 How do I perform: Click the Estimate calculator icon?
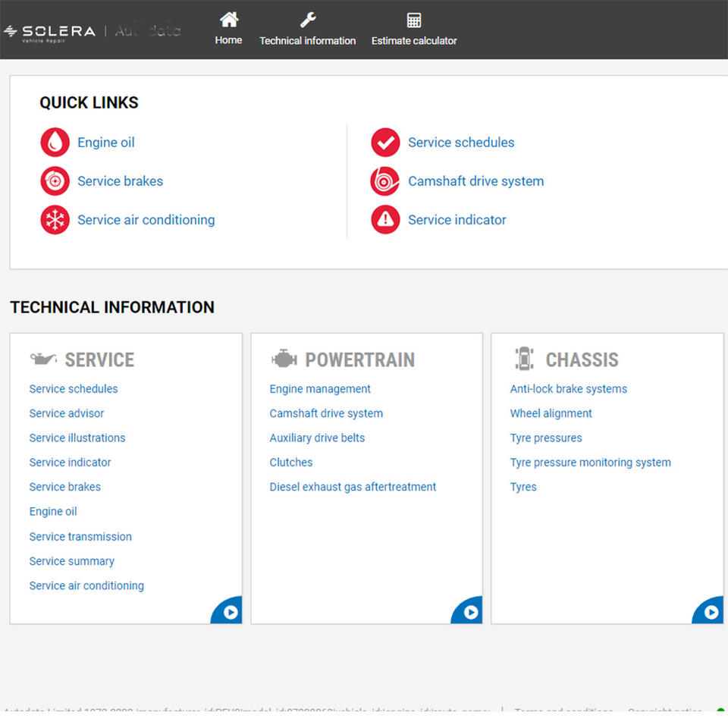click(x=413, y=20)
